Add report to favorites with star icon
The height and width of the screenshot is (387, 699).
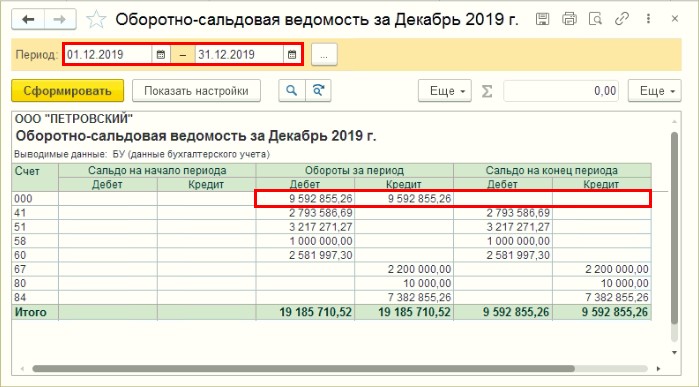tap(96, 20)
